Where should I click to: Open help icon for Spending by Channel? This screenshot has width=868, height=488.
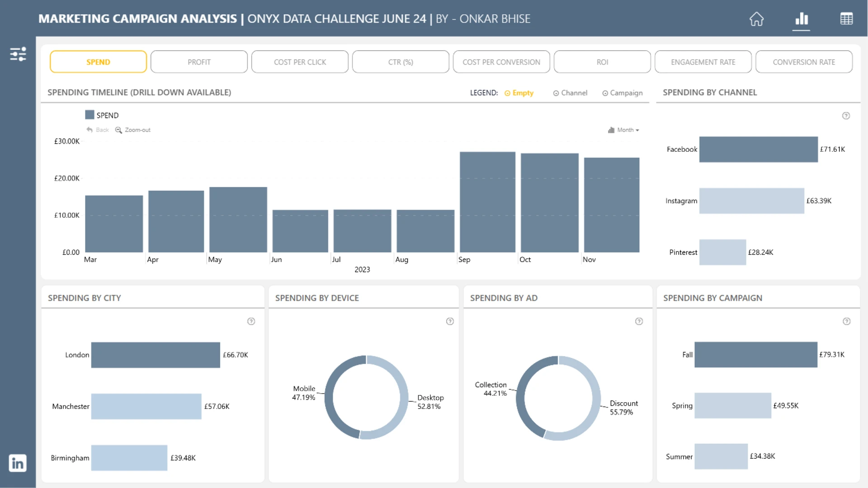[846, 116]
